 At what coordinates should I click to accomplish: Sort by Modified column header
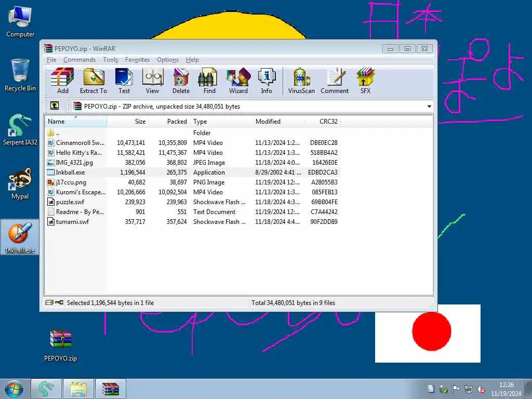[279, 122]
